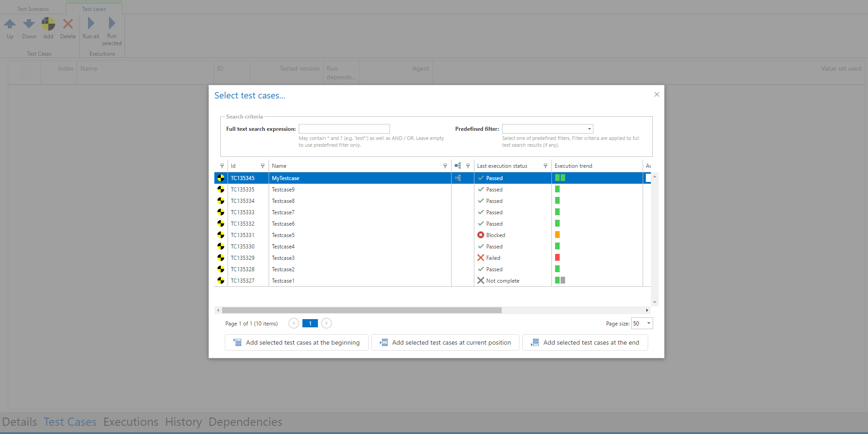
Task: Click the dependency icon in MyTestcase row
Action: tap(458, 178)
